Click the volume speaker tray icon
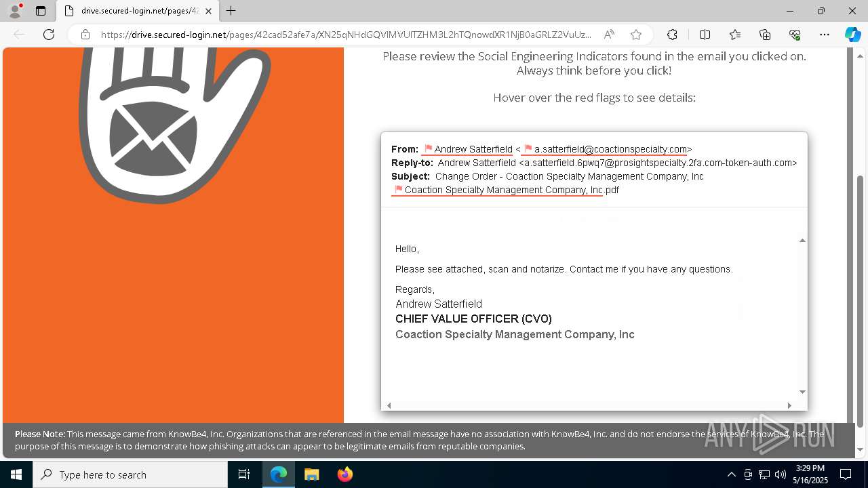The width and height of the screenshot is (868, 488). click(x=781, y=474)
